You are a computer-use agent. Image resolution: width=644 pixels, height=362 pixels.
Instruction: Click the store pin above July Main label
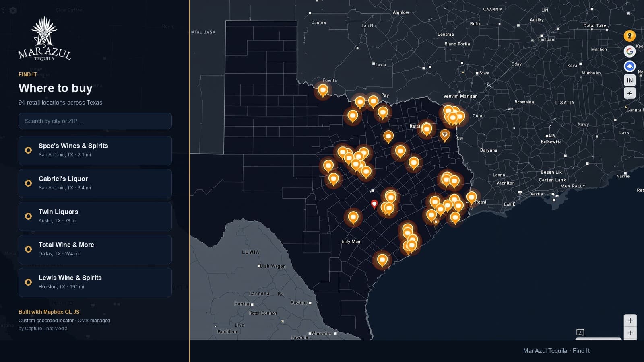[x=353, y=218]
